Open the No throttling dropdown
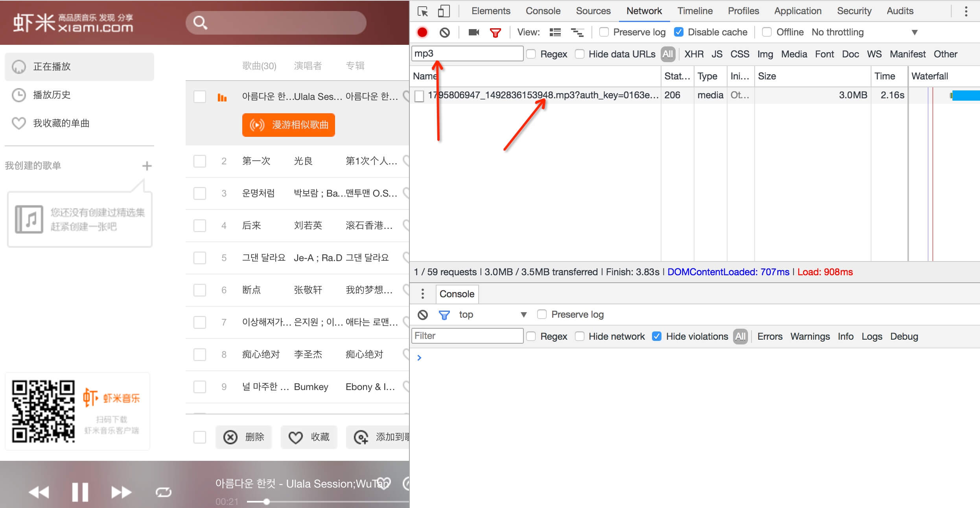Screen dimensions: 980x508 [x=864, y=32]
